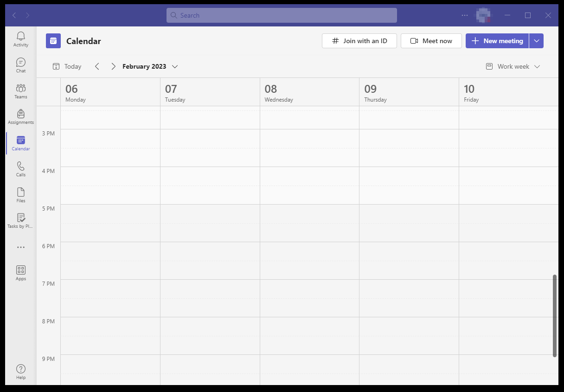This screenshot has height=392, width=564.
Task: Click the Join with an ID button
Action: point(359,41)
